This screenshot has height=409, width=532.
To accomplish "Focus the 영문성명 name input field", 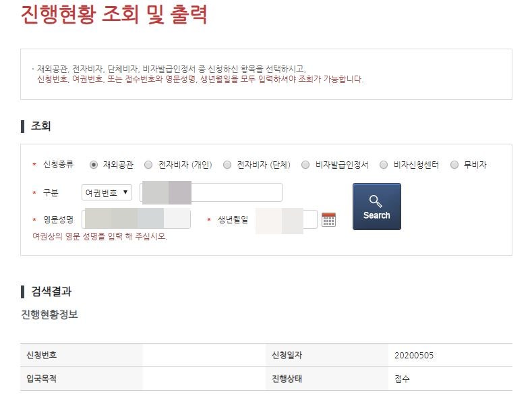I will [x=136, y=219].
